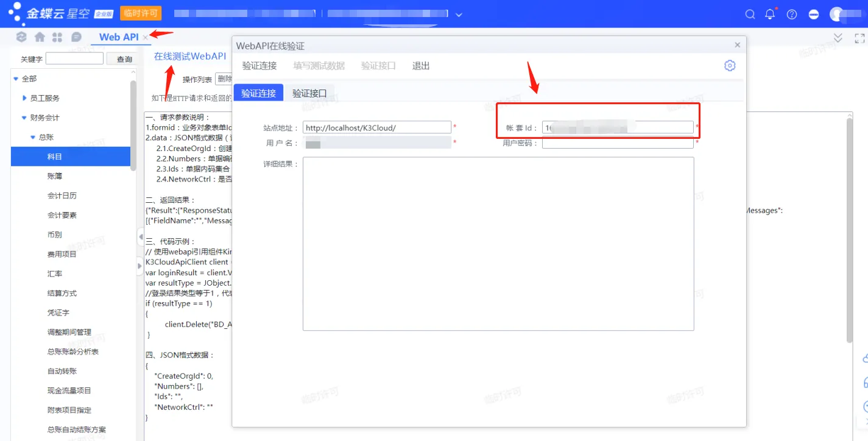Click the 帐套Id input field
The image size is (868, 441).
(x=618, y=127)
